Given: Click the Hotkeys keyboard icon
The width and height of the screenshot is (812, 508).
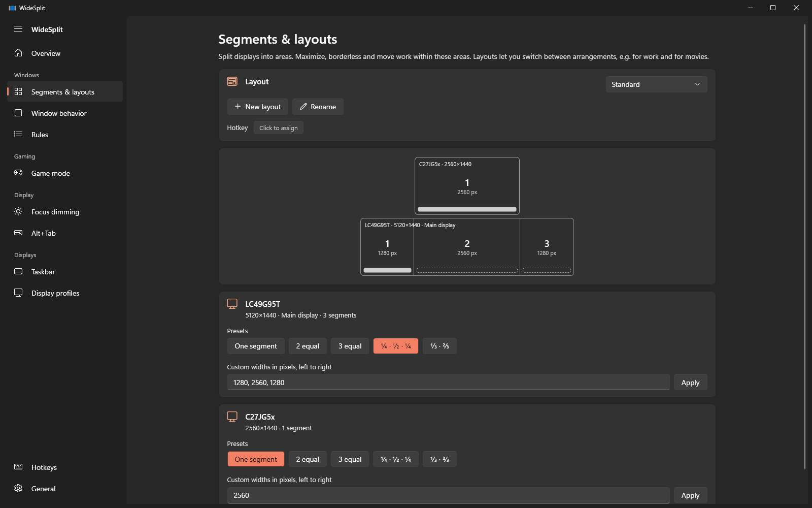Looking at the screenshot, I should 18,467.
